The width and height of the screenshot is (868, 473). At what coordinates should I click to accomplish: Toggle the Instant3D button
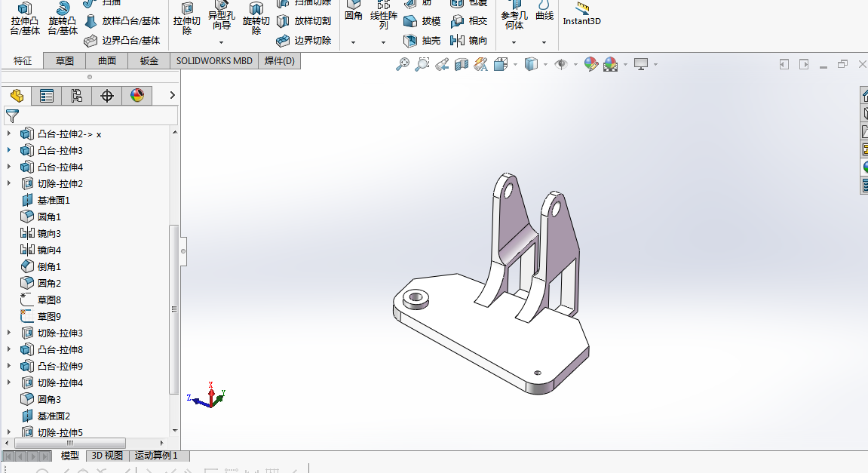click(x=581, y=14)
